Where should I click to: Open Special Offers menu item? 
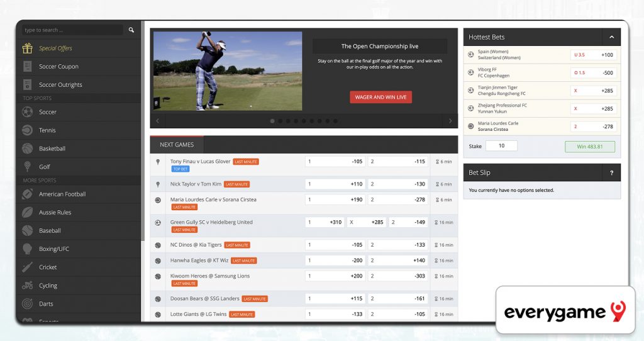point(79,48)
